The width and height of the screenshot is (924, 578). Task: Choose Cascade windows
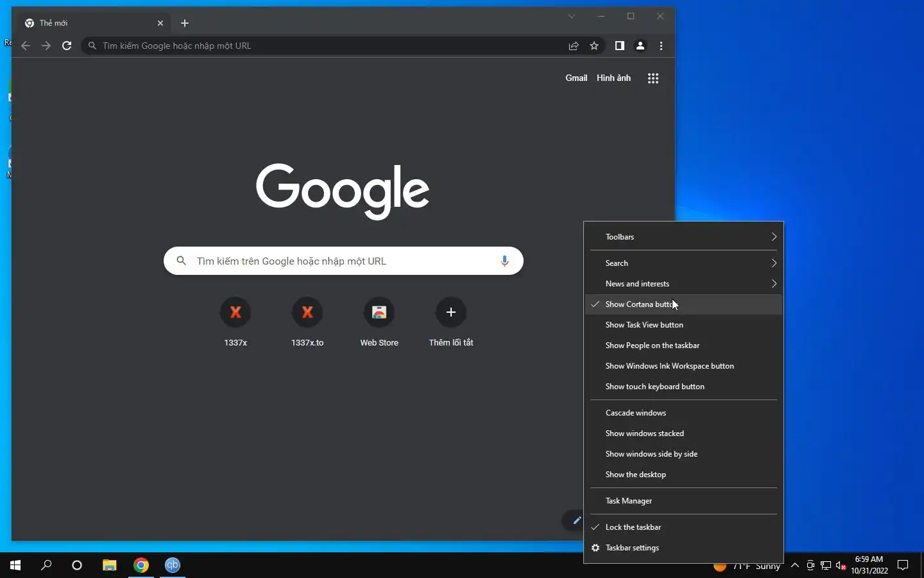pyautogui.click(x=683, y=413)
